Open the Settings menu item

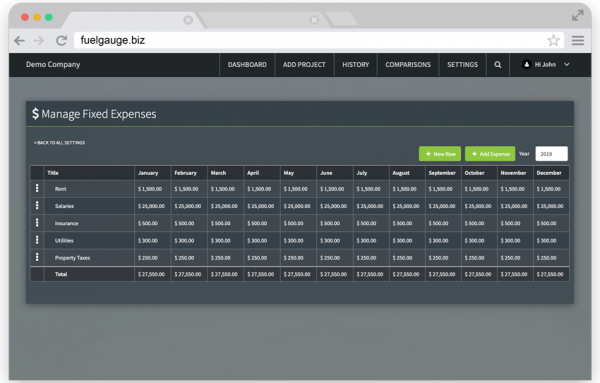(x=462, y=65)
